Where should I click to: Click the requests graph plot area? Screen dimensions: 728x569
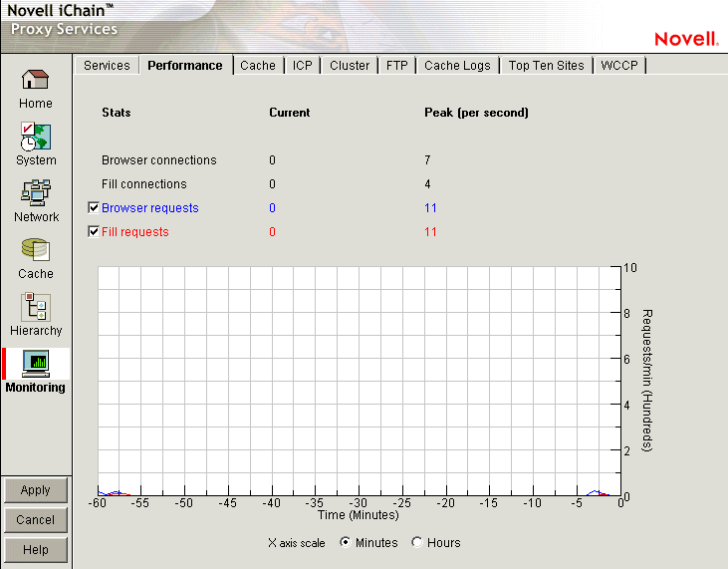[360, 381]
